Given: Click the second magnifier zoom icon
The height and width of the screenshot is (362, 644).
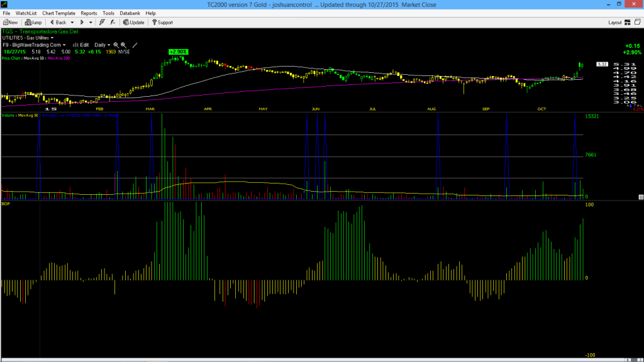Looking at the screenshot, I should (123, 45).
